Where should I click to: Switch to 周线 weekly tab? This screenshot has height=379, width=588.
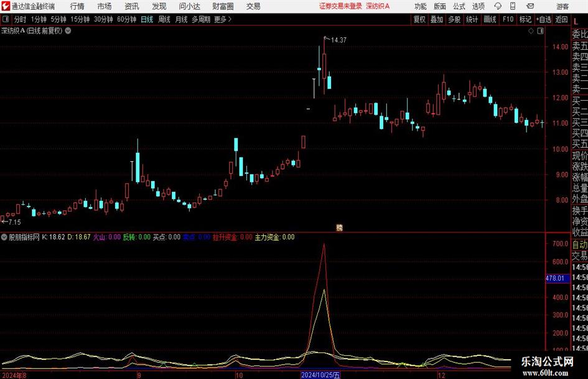(164, 19)
